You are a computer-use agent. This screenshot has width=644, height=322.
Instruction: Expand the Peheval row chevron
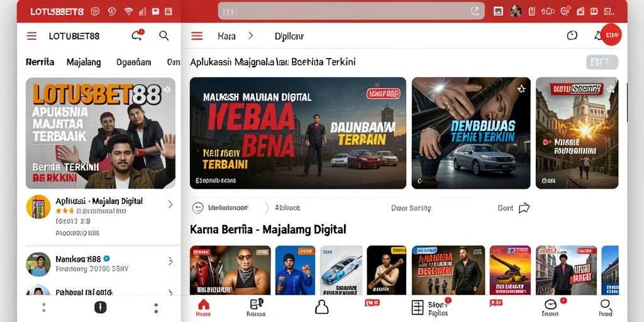click(170, 292)
